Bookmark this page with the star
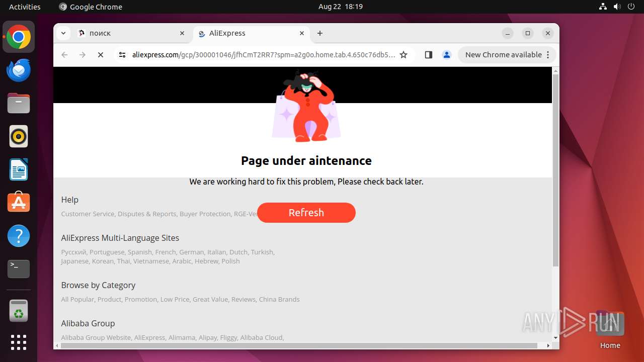644x362 pixels. [404, 55]
